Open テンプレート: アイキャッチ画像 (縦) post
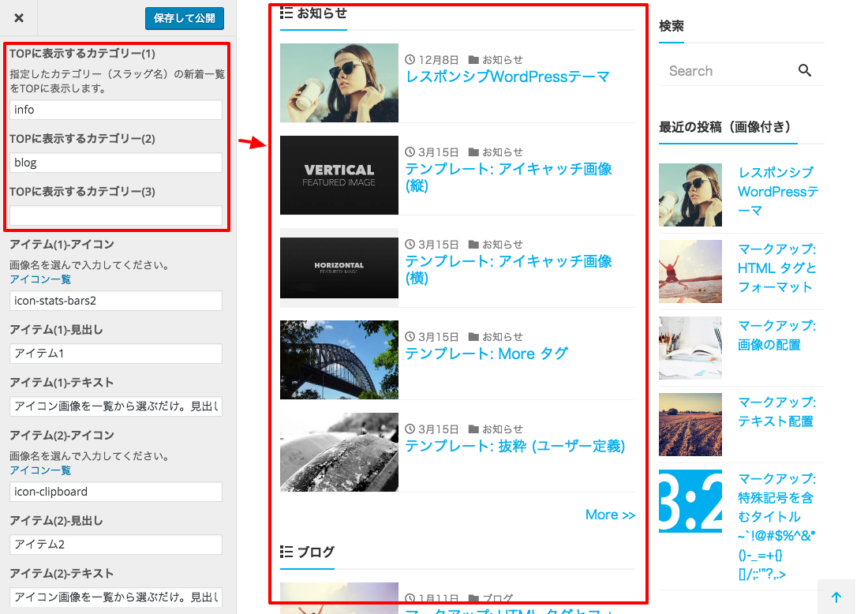Screen dimensions: 868x614 (x=508, y=177)
